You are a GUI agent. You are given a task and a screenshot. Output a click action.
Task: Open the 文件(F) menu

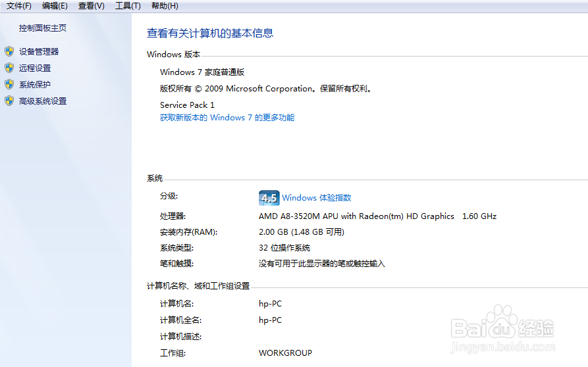point(18,6)
